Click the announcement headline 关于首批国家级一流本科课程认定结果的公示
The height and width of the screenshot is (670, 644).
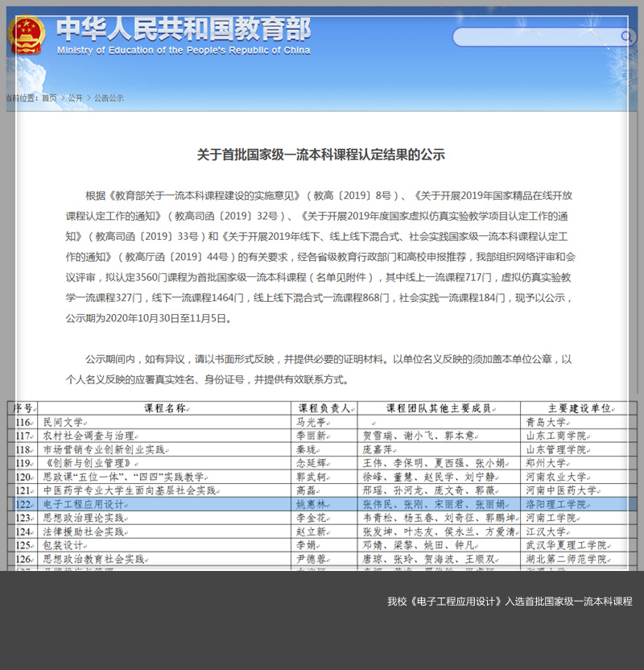321,155
